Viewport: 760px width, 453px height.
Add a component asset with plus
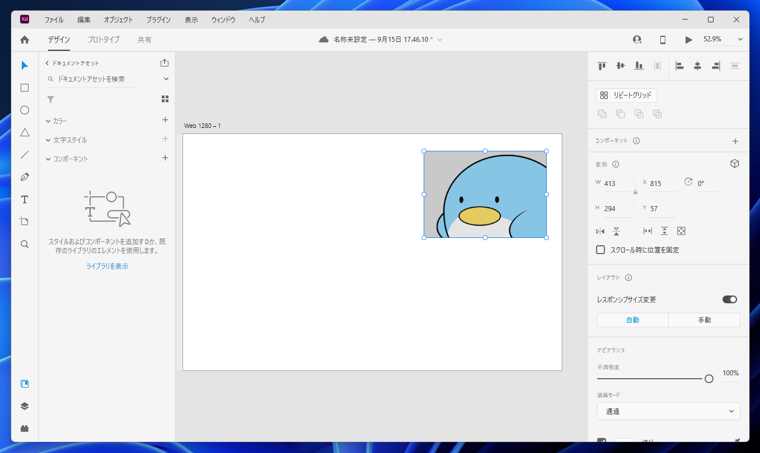tap(165, 158)
